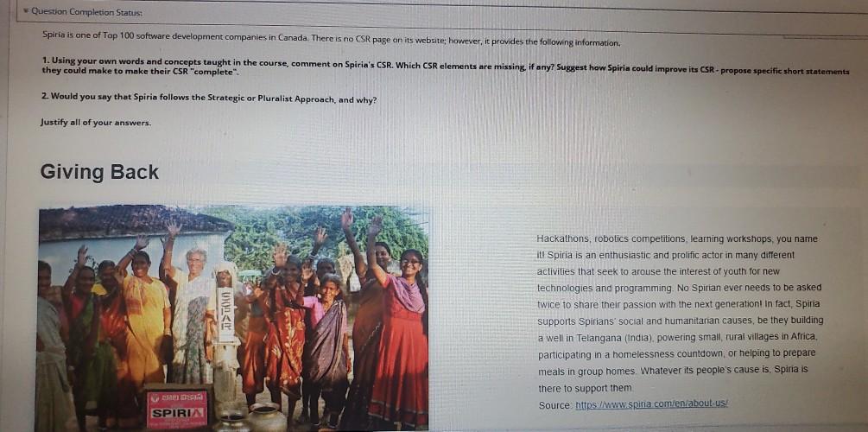Collapse the Question Completion Status arrow
Image resolution: width=868 pixels, height=432 pixels.
(x=25, y=11)
